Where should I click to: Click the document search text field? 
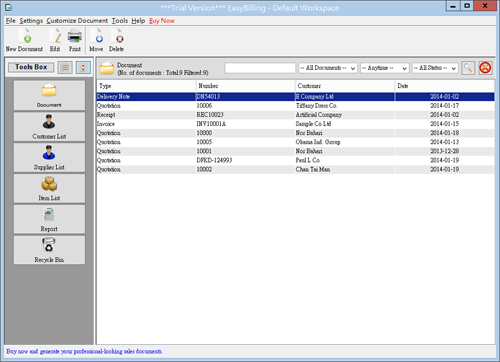point(260,68)
